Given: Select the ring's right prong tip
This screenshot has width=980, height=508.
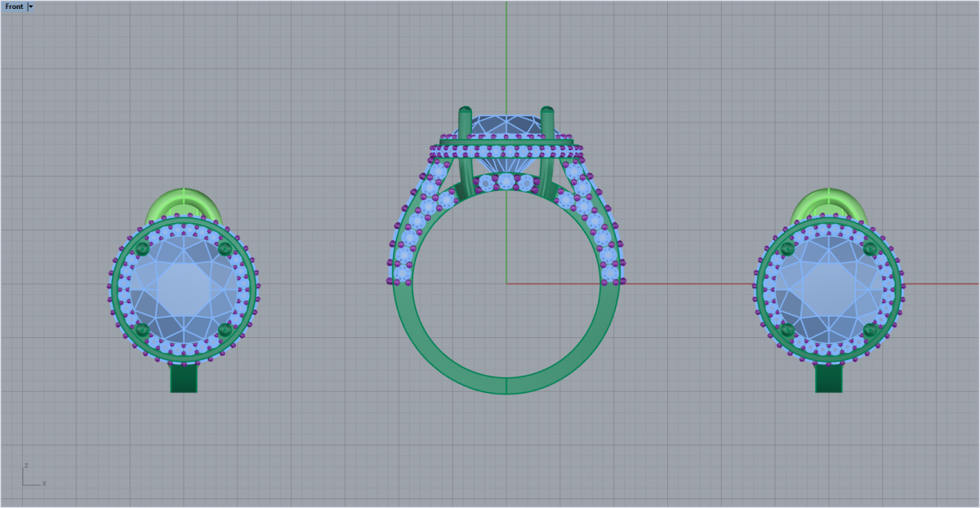Looking at the screenshot, I should tap(546, 110).
